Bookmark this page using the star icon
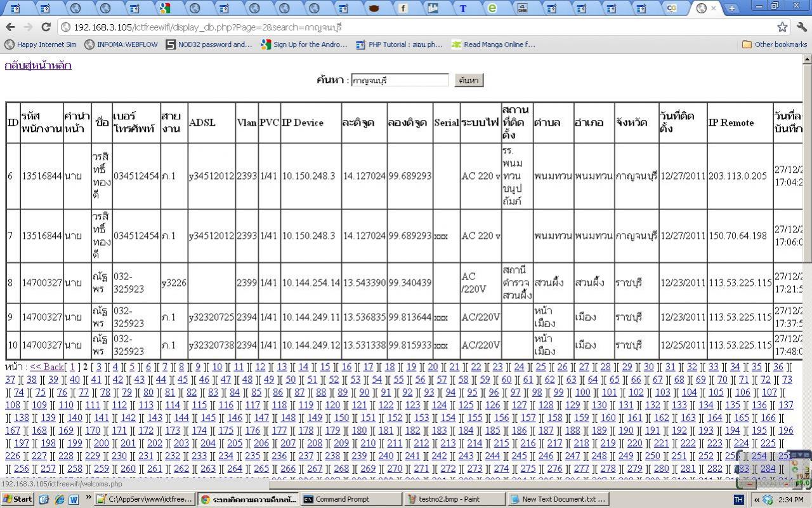Screen dimensions: 812x508 click(x=782, y=28)
